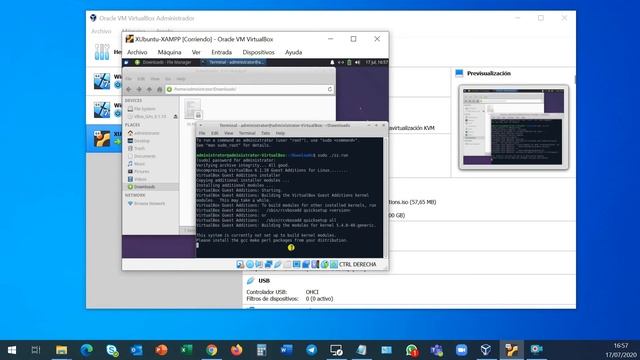Open the Terminal window's View menu
Viewport: 640px width, 360px height.
point(229,133)
